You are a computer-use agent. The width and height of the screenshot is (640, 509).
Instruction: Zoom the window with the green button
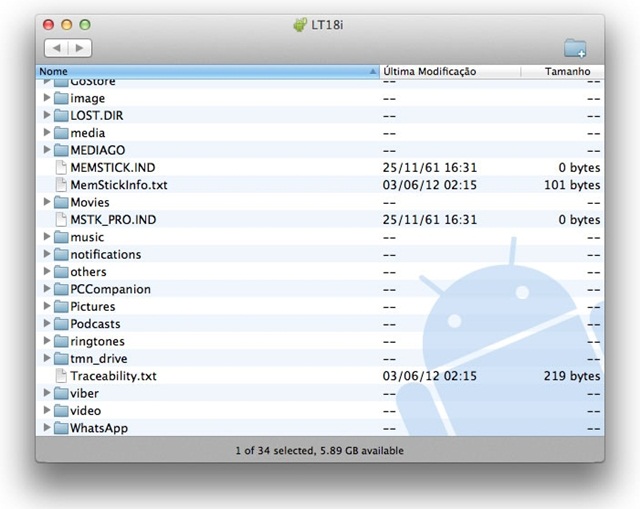pyautogui.click(x=85, y=24)
